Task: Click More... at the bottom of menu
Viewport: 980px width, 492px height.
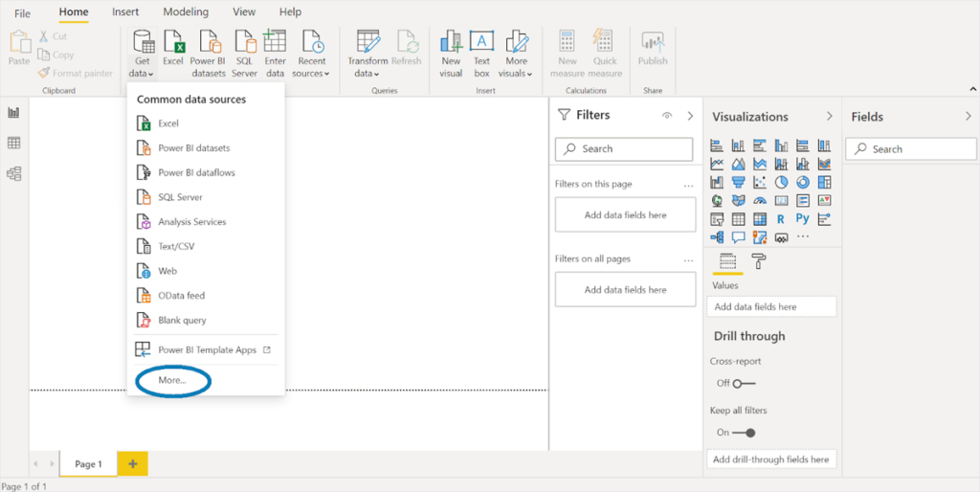Action: click(x=172, y=380)
